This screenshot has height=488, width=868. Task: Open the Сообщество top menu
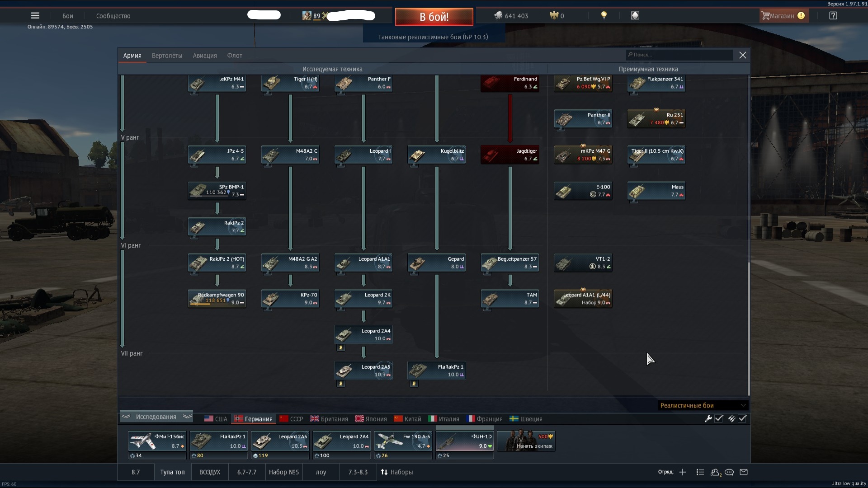point(113,16)
